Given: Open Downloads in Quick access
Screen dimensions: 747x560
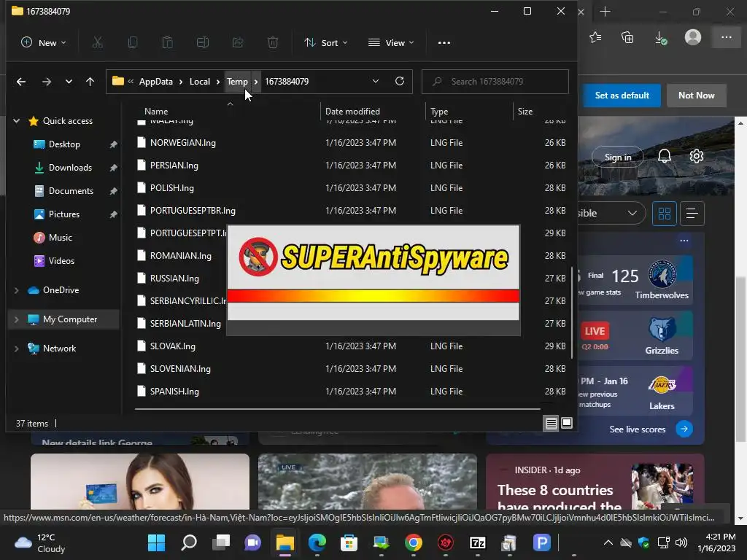Looking at the screenshot, I should pos(70,168).
